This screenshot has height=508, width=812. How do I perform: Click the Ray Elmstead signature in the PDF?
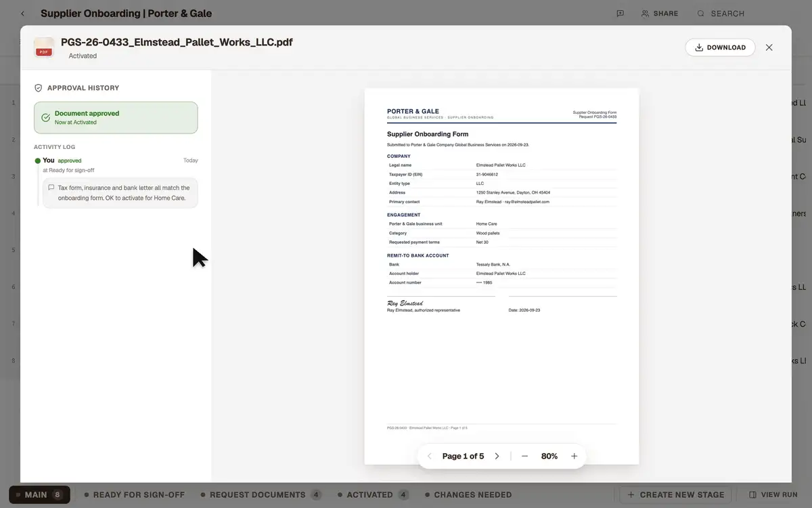405,303
